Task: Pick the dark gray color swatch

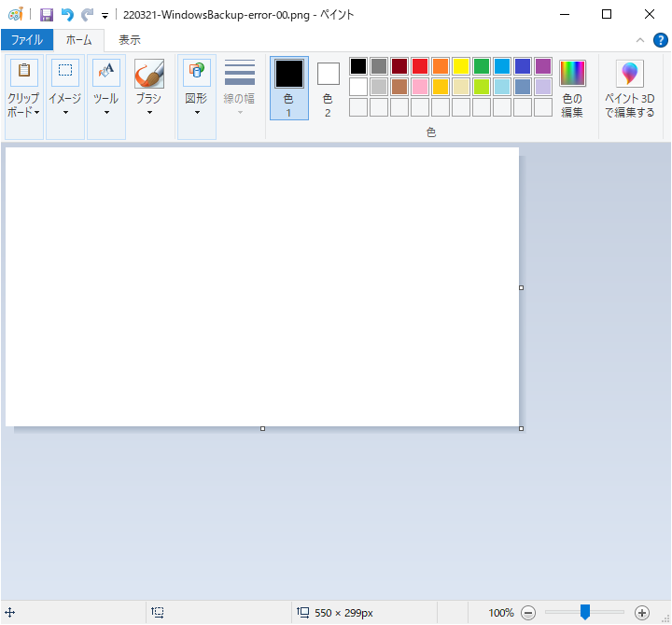Action: click(379, 66)
